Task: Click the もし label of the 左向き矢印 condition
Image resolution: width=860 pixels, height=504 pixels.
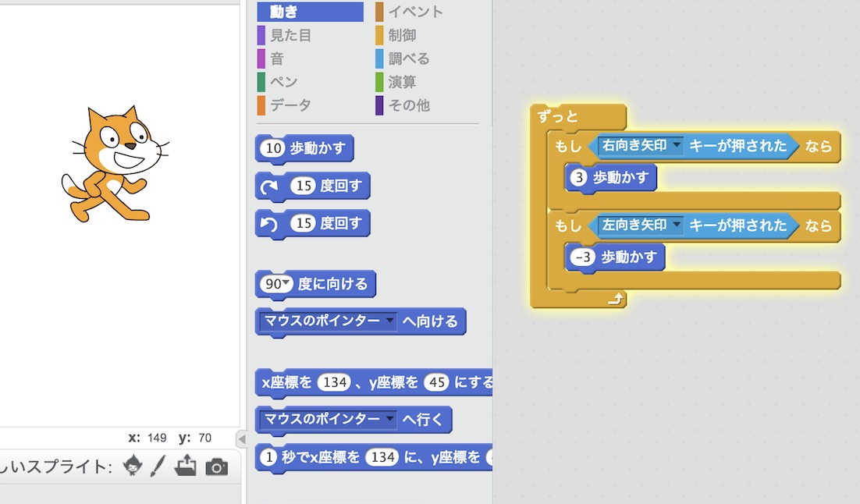Action: (567, 226)
